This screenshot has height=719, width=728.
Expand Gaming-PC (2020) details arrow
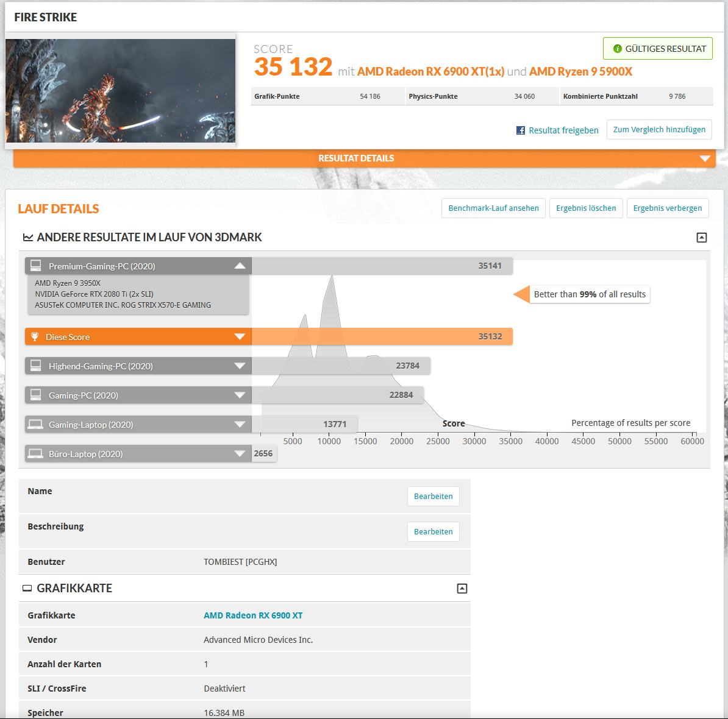coord(240,395)
